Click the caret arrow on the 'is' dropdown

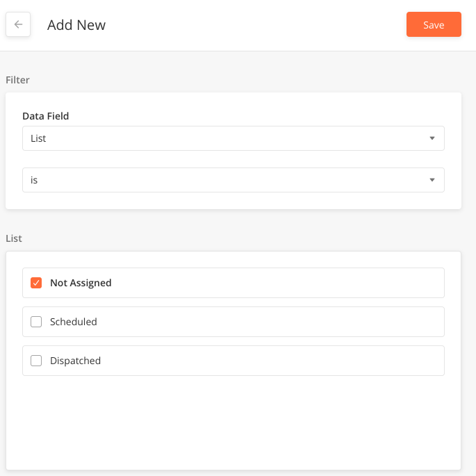432,180
